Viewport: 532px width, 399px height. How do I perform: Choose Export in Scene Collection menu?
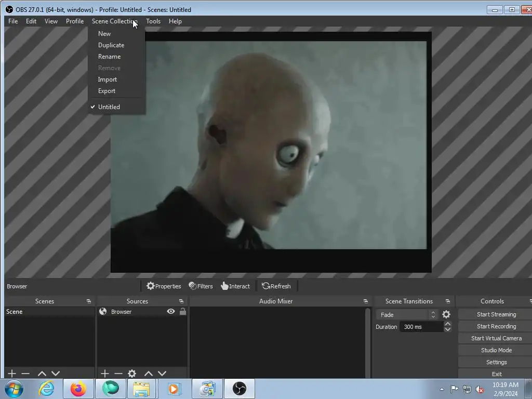click(107, 91)
